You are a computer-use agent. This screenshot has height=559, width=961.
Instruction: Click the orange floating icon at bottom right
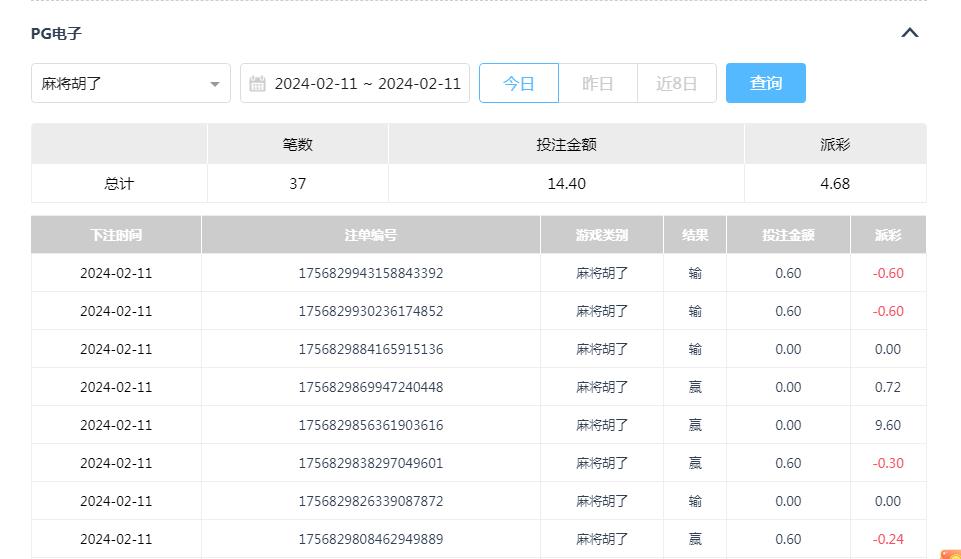(950, 553)
